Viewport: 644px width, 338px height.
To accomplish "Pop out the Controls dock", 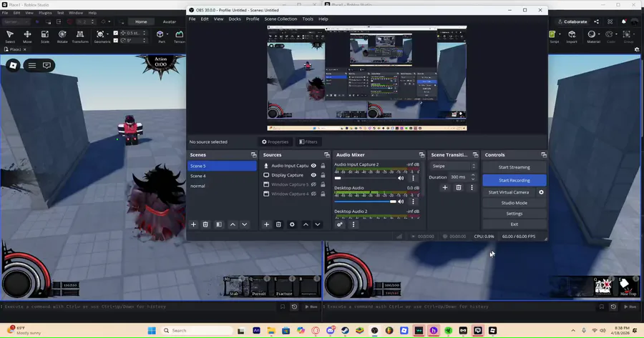I will point(543,154).
